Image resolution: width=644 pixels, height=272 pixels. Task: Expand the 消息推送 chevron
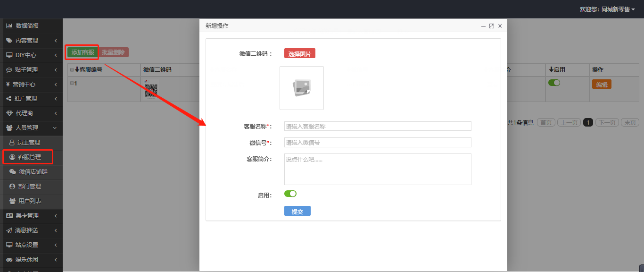click(56, 230)
